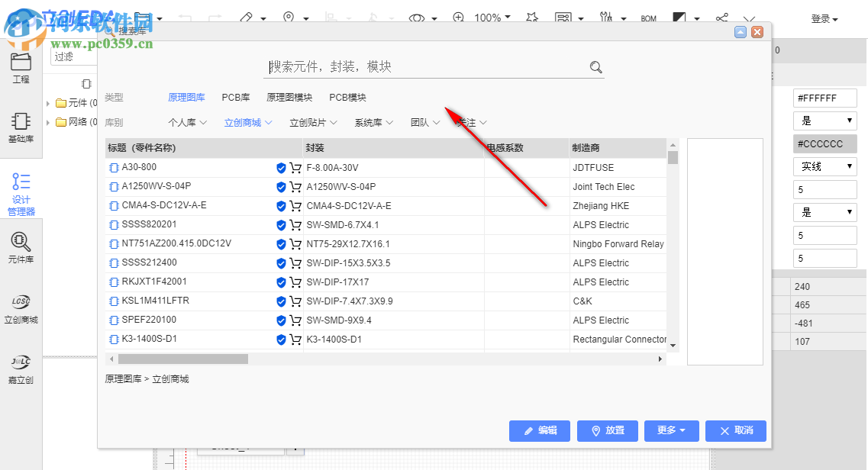Viewport: 868px width, 470px height.
Task: Expand the 立创贴片 dropdown
Action: pos(313,123)
